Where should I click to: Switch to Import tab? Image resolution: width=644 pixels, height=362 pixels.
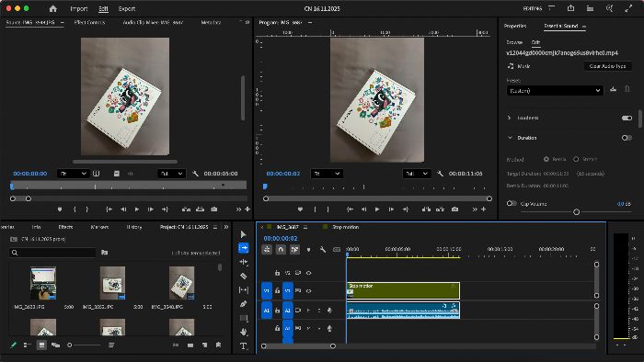coord(79,8)
